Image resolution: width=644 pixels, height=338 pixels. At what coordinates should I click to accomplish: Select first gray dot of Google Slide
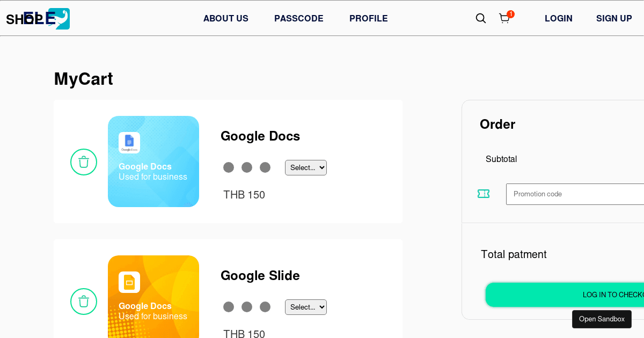[x=229, y=307]
